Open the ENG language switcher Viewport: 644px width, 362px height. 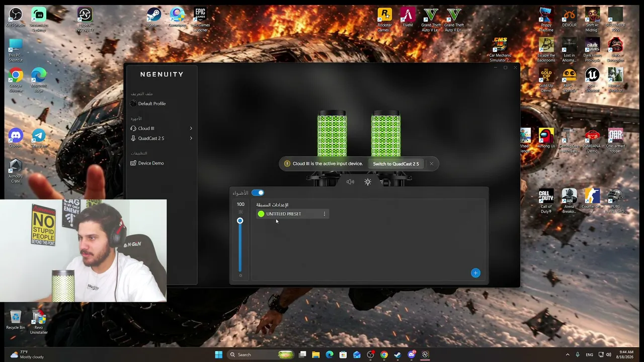point(589,355)
